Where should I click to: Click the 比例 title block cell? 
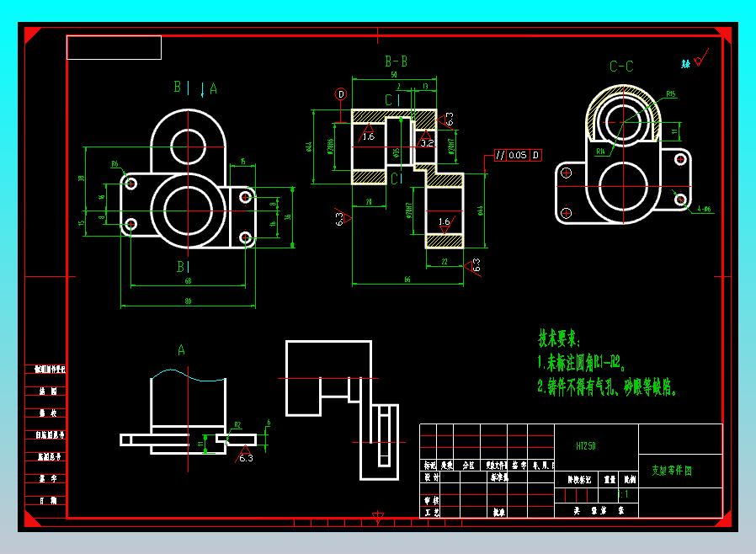point(630,480)
